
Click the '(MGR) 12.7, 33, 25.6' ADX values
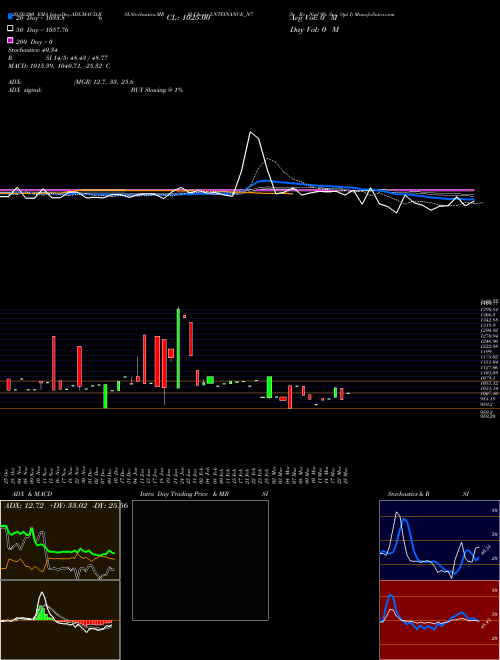pyautogui.click(x=104, y=82)
